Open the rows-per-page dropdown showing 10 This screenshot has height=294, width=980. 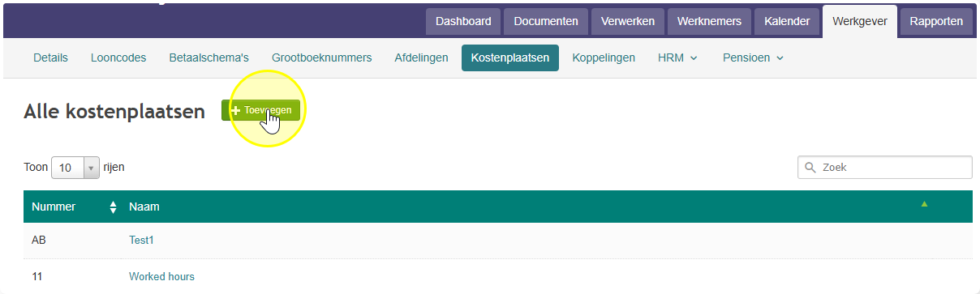point(75,168)
